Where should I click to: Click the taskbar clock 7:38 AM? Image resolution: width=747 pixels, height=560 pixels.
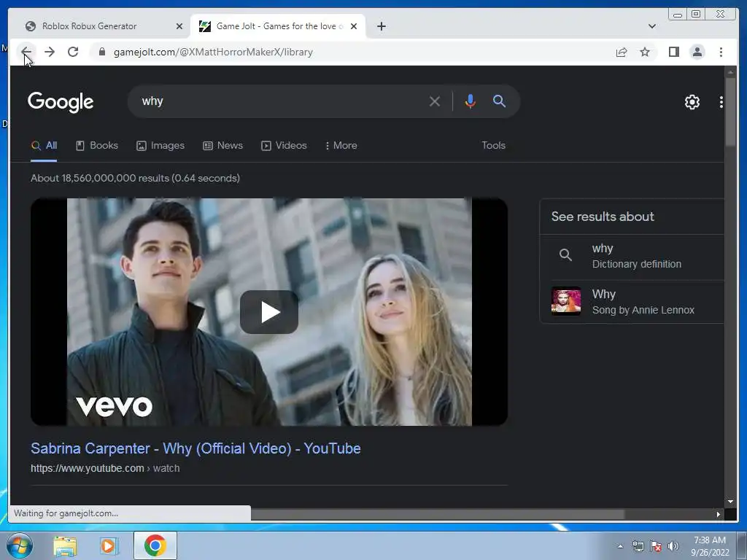tap(710, 540)
